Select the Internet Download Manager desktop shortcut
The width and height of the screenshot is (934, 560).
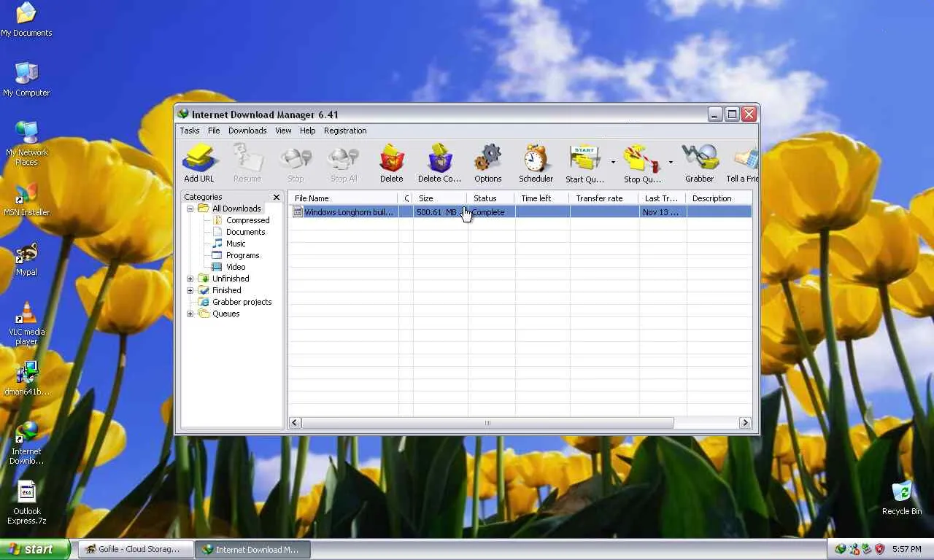26,443
